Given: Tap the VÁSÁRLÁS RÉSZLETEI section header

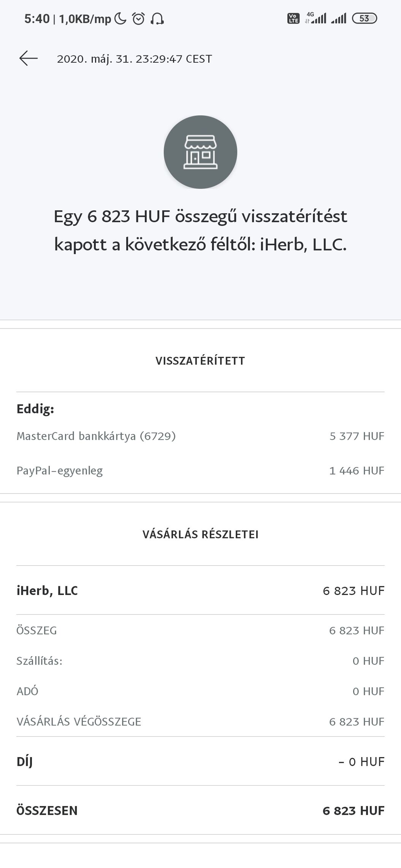Looking at the screenshot, I should click(200, 535).
